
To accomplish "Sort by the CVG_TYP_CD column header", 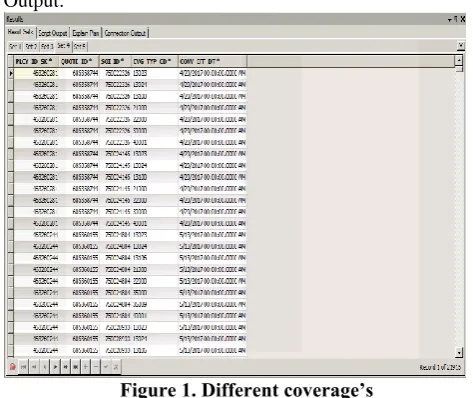I will click(155, 61).
